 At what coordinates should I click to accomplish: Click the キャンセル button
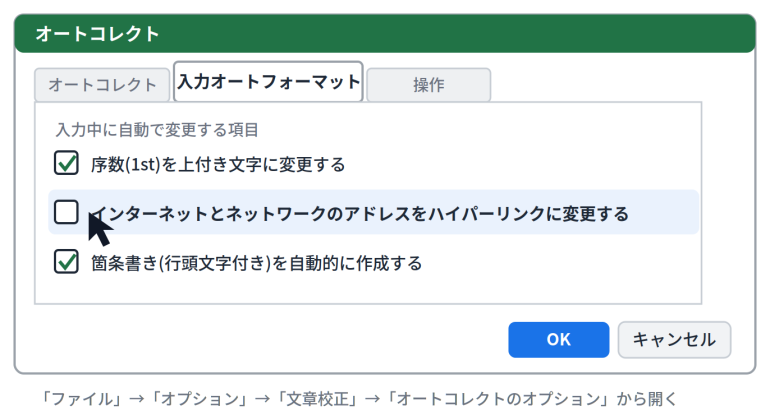674,339
